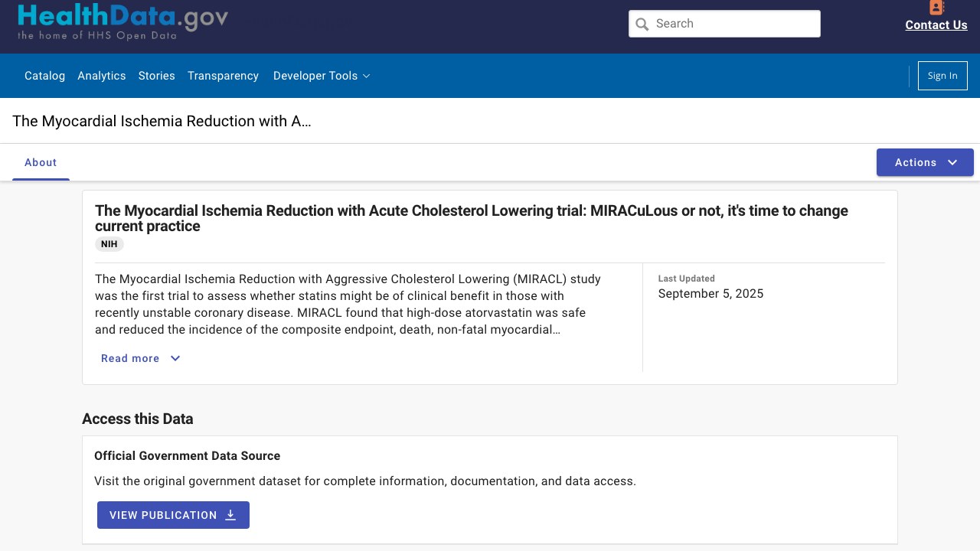This screenshot has height=551, width=980.
Task: Select the About tab
Action: click(x=41, y=162)
